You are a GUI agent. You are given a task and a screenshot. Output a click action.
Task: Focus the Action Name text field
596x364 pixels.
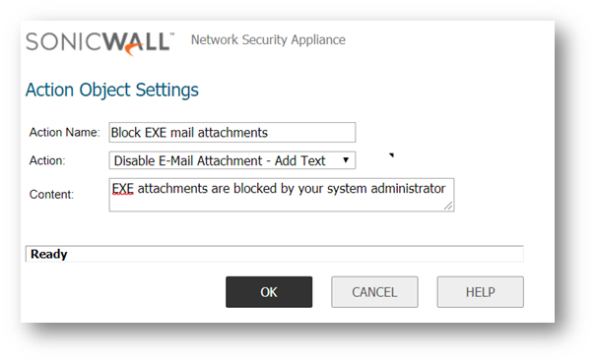232,133
